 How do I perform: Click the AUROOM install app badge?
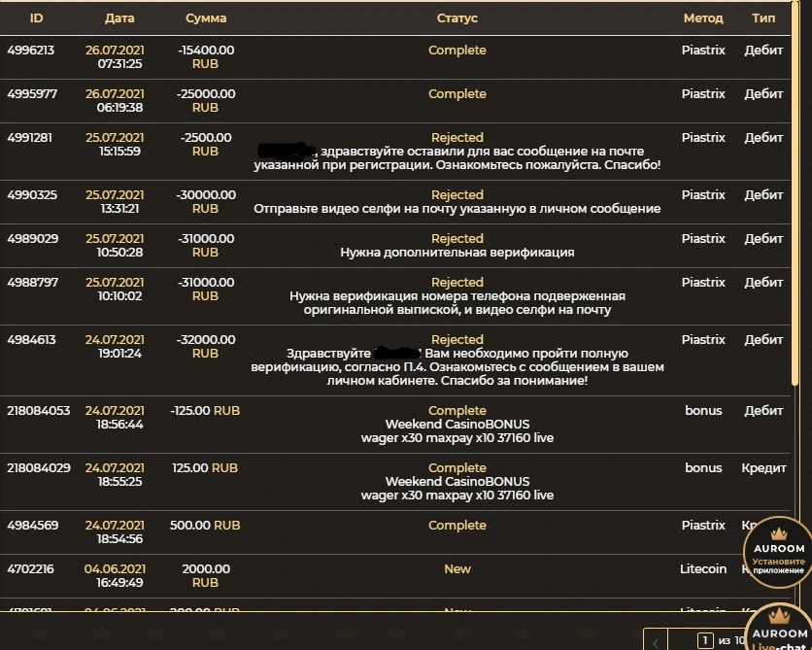778,553
